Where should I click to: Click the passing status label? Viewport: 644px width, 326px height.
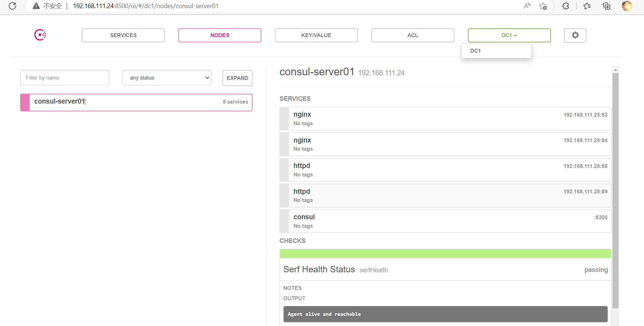[596, 270]
